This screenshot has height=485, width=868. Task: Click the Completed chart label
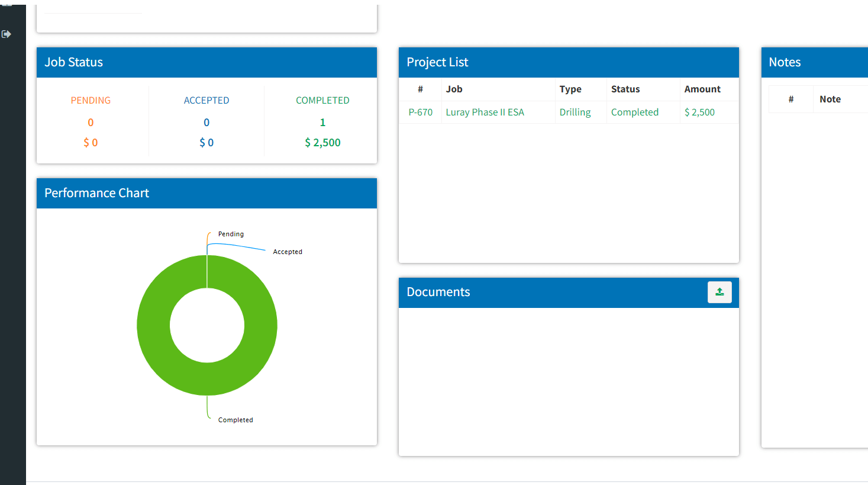(235, 420)
